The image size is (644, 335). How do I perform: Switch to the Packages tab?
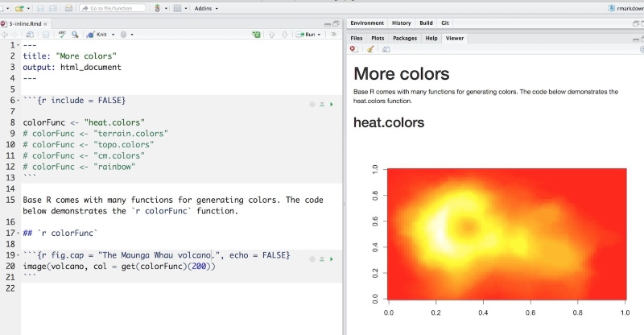click(x=405, y=38)
